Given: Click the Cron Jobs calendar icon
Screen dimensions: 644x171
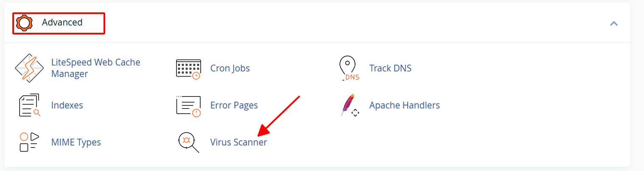Looking at the screenshot, I should (188, 68).
